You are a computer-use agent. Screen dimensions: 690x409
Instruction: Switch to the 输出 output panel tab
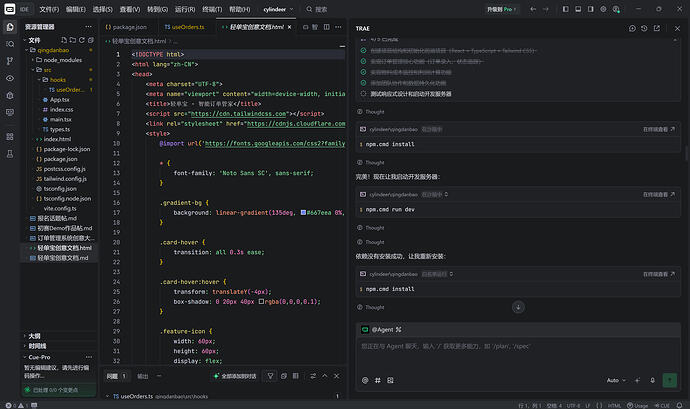(143, 376)
